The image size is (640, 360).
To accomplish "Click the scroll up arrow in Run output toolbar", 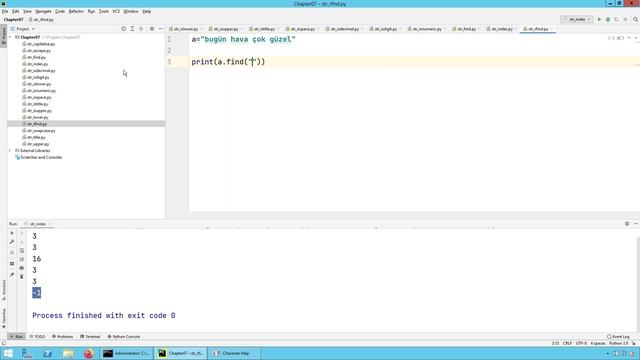I will tap(22, 233).
